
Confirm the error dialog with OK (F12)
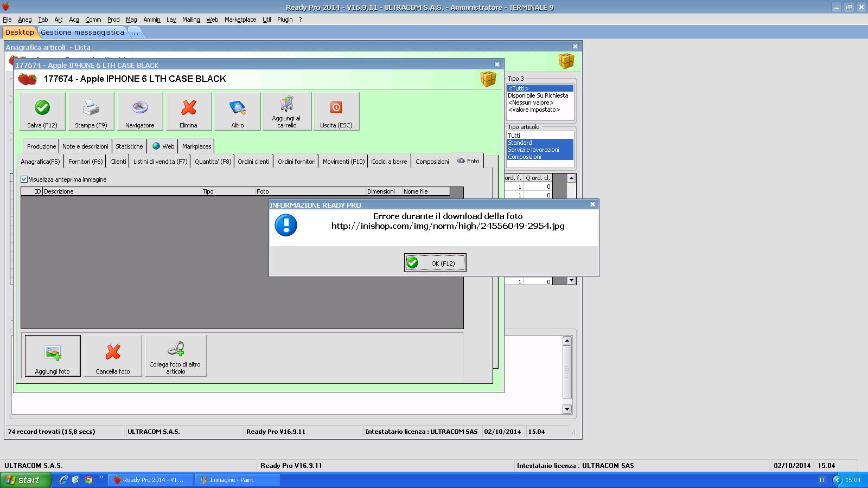(435, 263)
